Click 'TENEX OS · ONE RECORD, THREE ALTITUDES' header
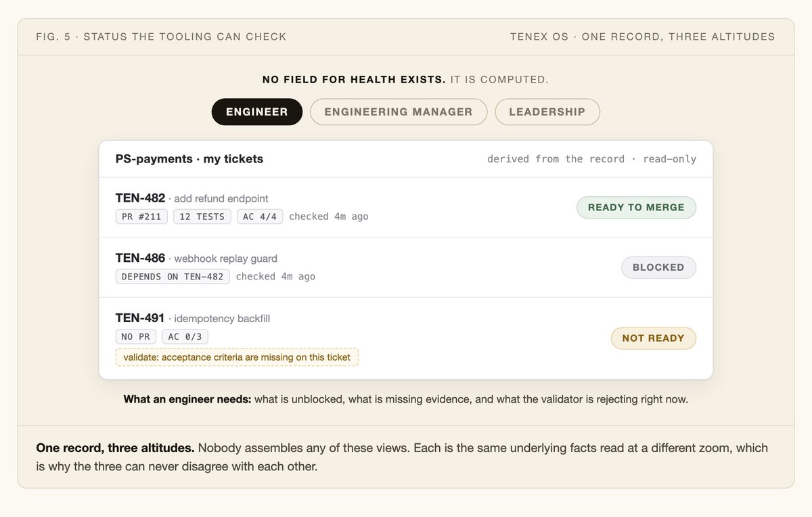812x517 pixels. click(x=643, y=37)
